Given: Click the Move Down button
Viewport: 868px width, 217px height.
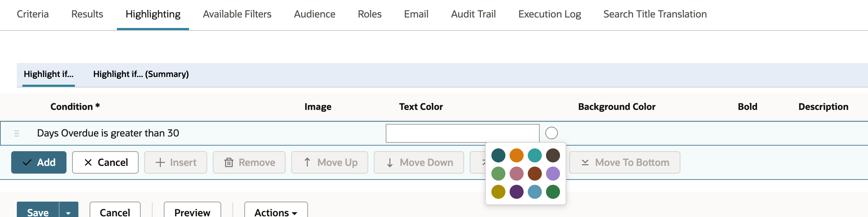Looking at the screenshot, I should (419, 162).
